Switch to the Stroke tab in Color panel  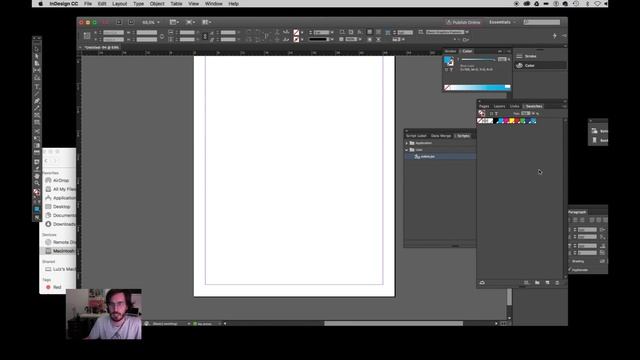click(x=451, y=51)
